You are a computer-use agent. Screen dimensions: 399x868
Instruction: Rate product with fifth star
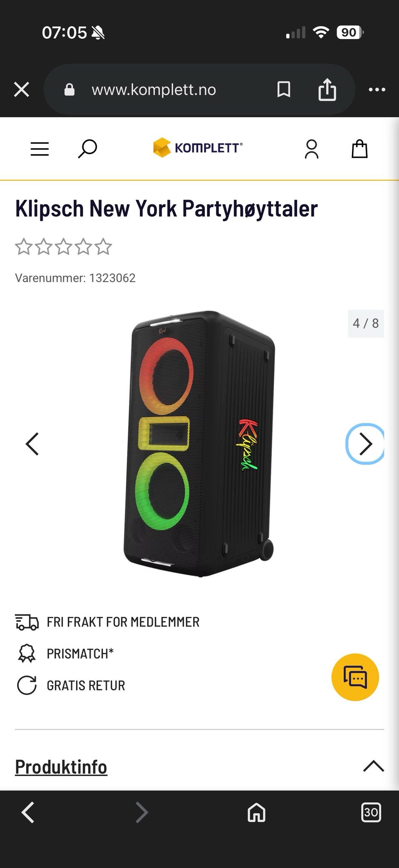point(103,247)
